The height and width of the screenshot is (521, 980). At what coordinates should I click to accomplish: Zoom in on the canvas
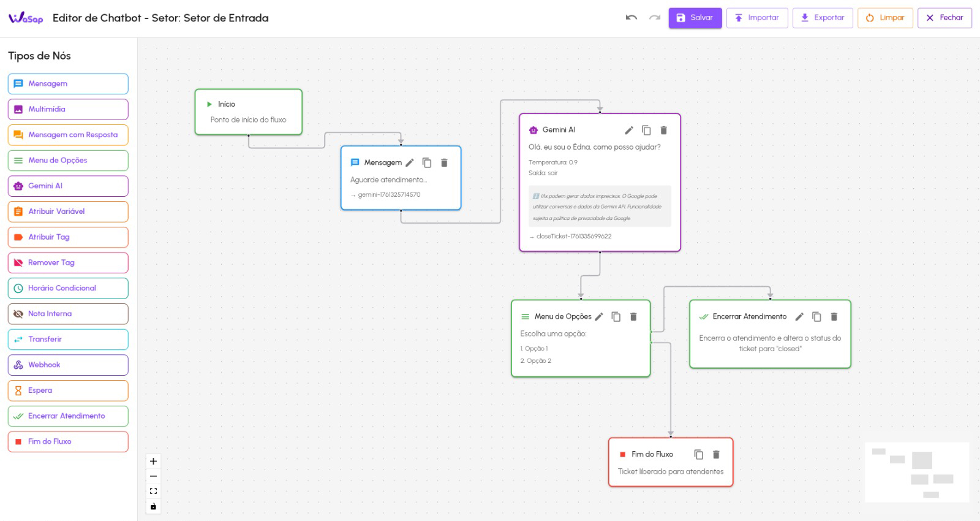pyautogui.click(x=153, y=462)
